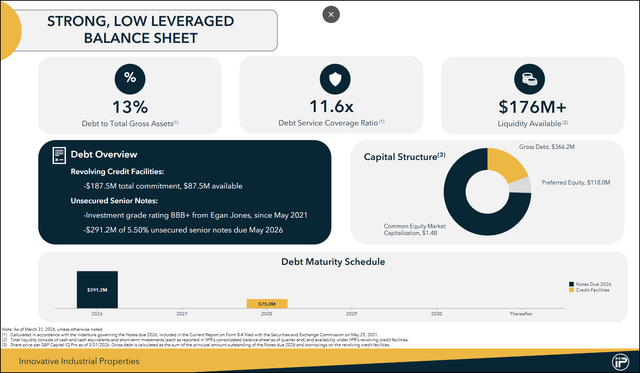
Task: Click the $187.5M total commitment line
Action: [x=163, y=186]
